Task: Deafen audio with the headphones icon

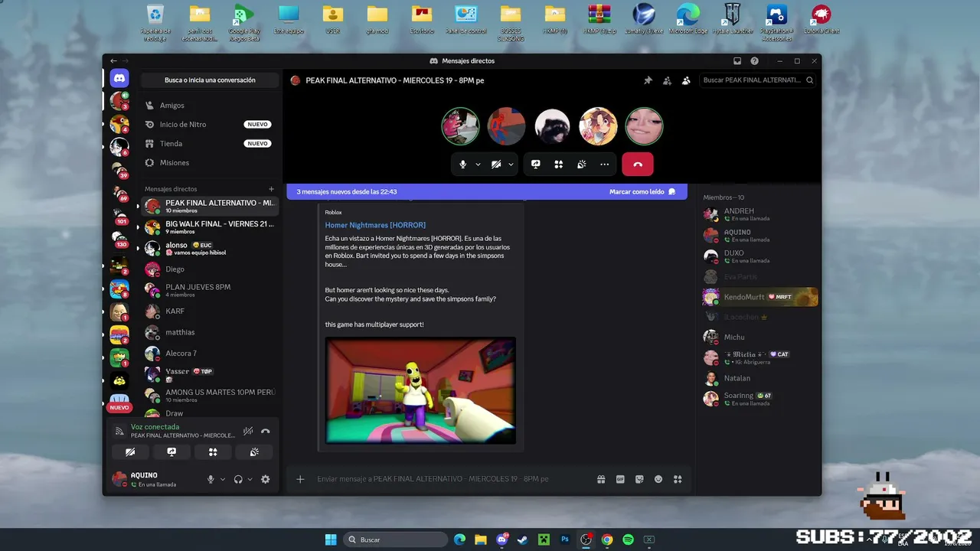Action: [238, 479]
